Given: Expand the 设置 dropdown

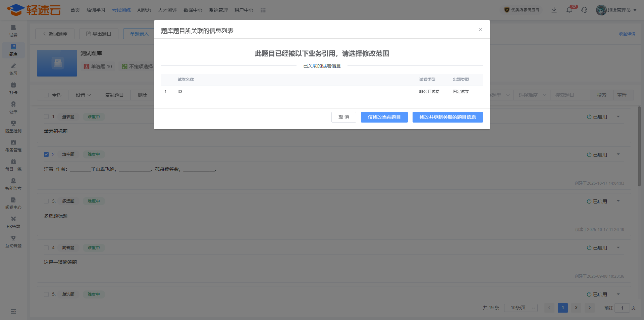Looking at the screenshot, I should [83, 95].
